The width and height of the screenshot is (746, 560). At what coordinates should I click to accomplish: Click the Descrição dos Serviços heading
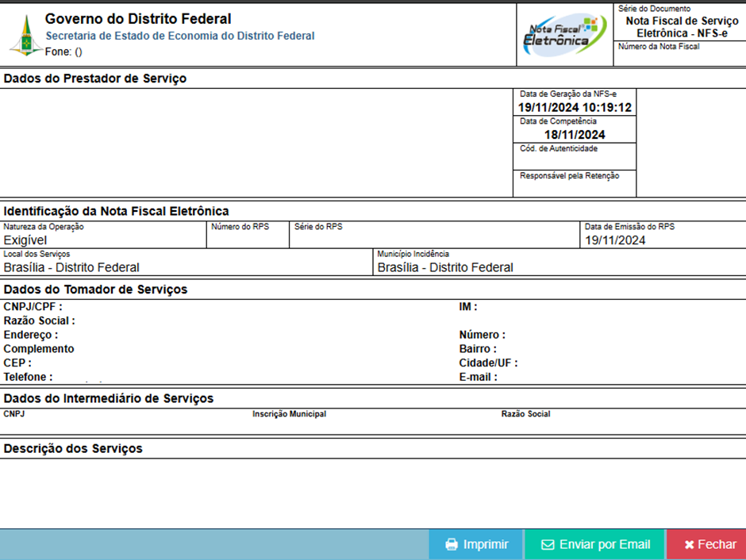click(73, 449)
